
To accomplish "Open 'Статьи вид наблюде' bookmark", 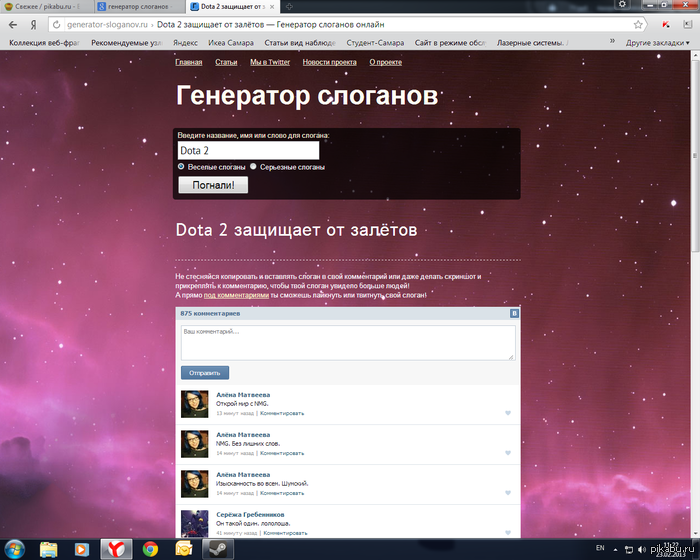I will (x=300, y=43).
